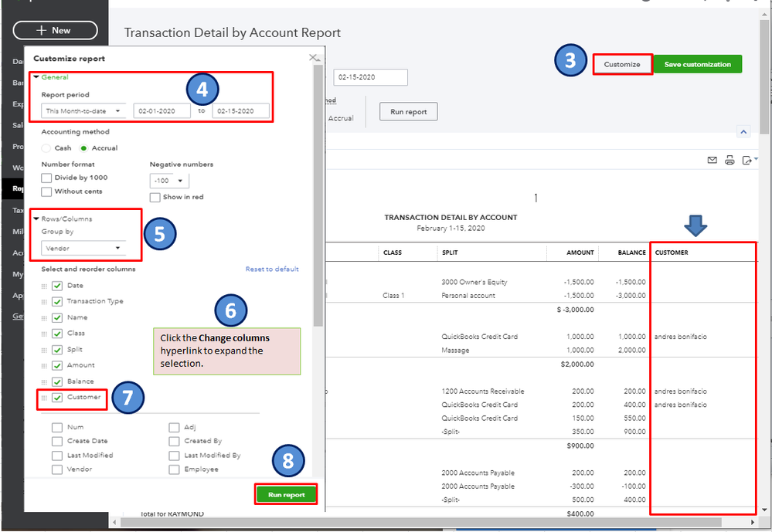
Task: Check the Num column checkbox
Action: point(57,427)
